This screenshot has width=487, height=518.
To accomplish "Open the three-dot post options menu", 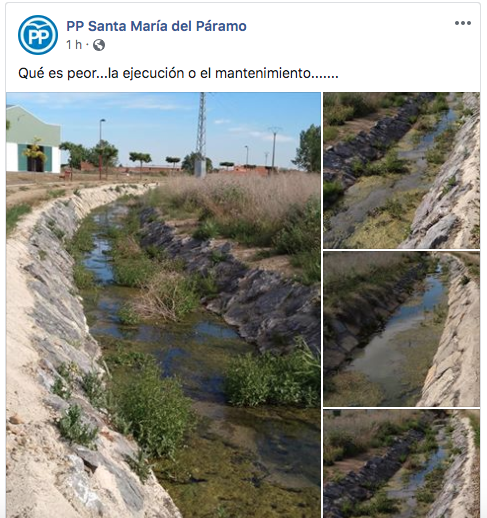I will pos(463,23).
